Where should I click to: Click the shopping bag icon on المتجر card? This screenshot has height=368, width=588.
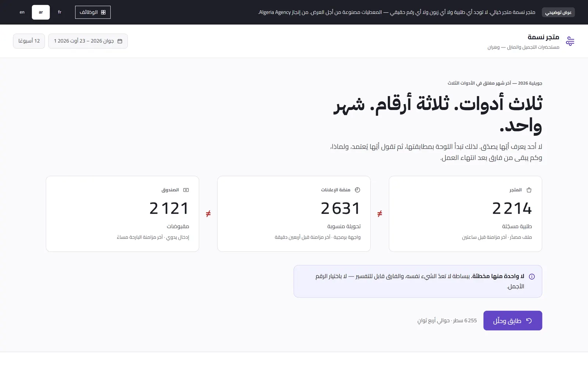[529, 190]
